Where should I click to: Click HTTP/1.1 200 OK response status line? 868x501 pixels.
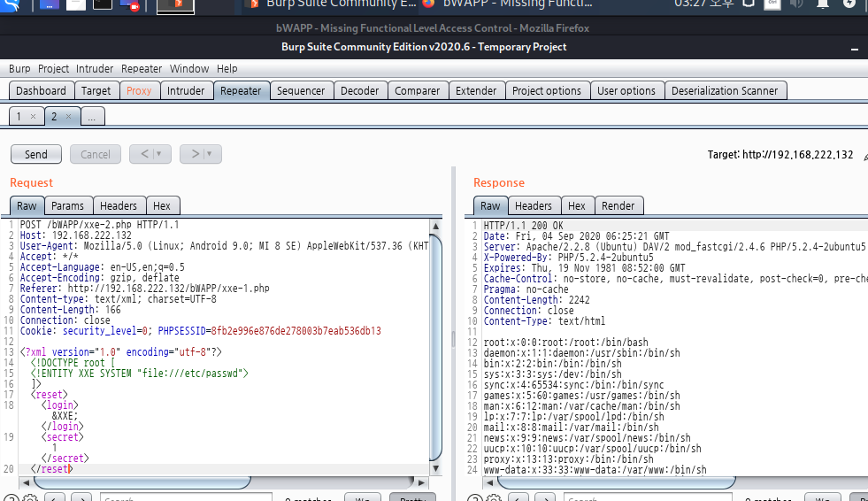523,226
